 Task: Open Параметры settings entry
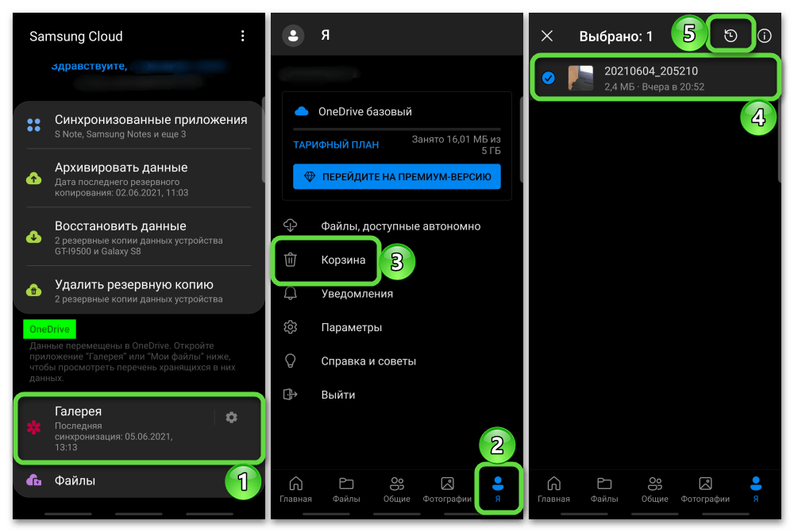click(x=351, y=327)
